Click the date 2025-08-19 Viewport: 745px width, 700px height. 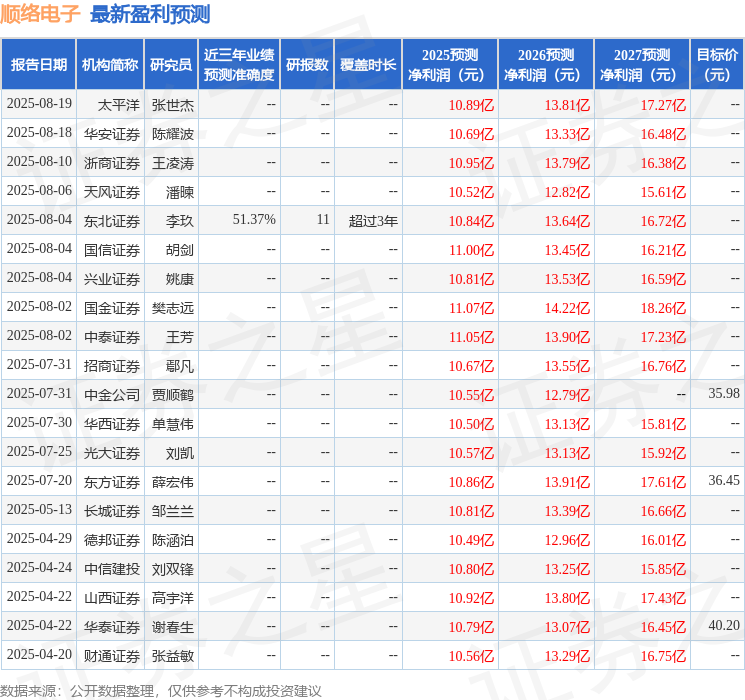pyautogui.click(x=39, y=104)
